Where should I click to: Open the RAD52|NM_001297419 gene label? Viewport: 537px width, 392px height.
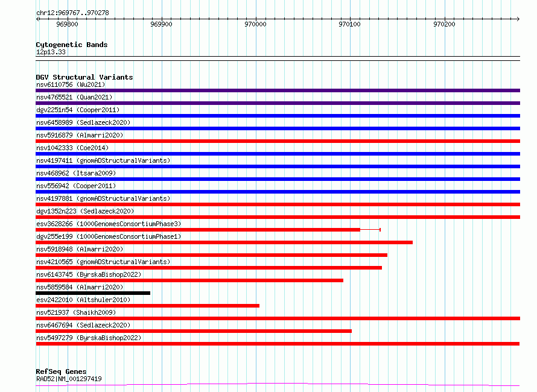[x=69, y=379]
